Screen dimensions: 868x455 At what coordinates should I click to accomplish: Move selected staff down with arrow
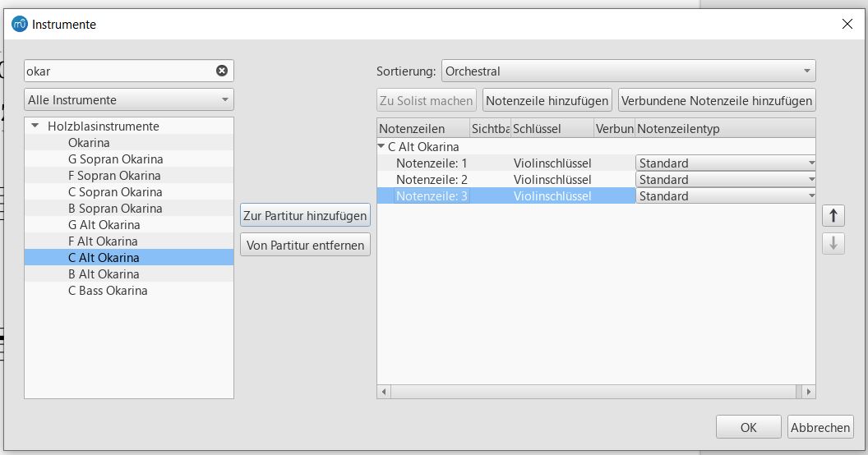[833, 243]
